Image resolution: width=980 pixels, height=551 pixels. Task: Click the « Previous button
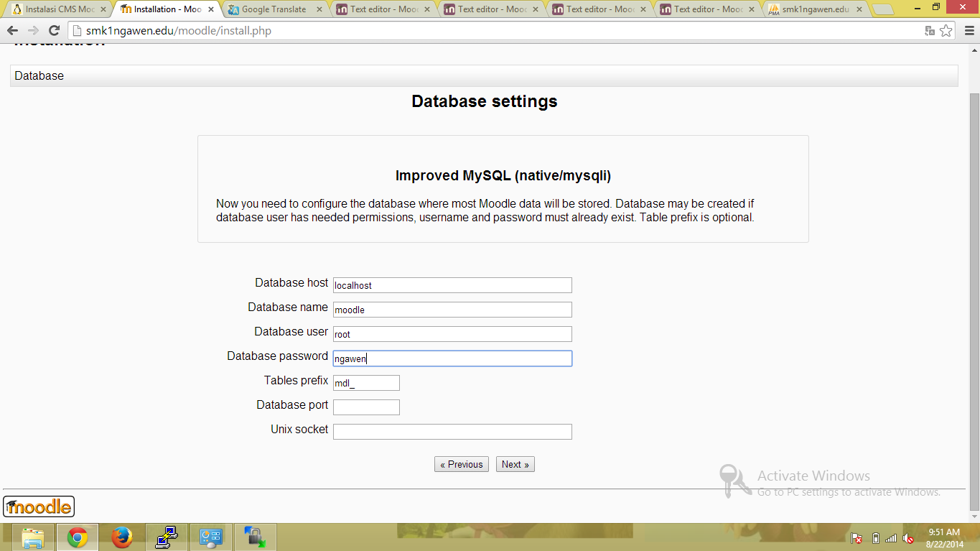[462, 464]
